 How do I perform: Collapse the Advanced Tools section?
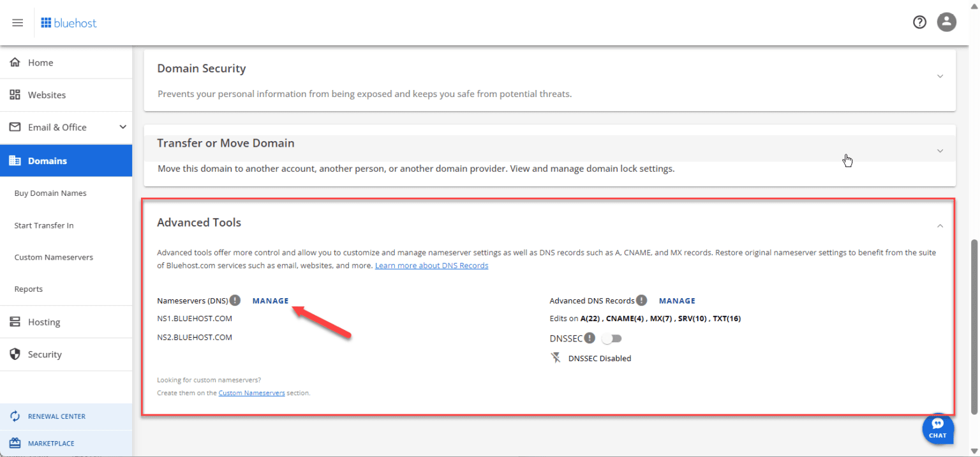coord(940,225)
